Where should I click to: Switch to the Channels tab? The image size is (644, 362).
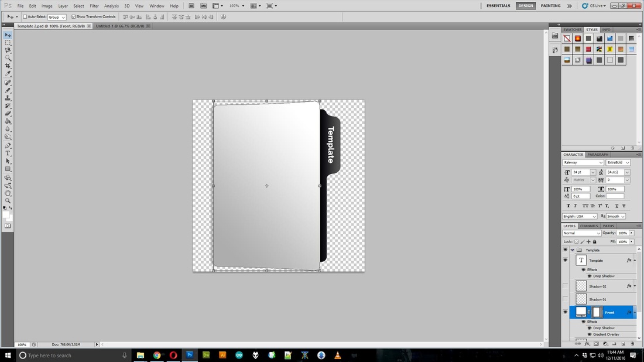pos(588,226)
